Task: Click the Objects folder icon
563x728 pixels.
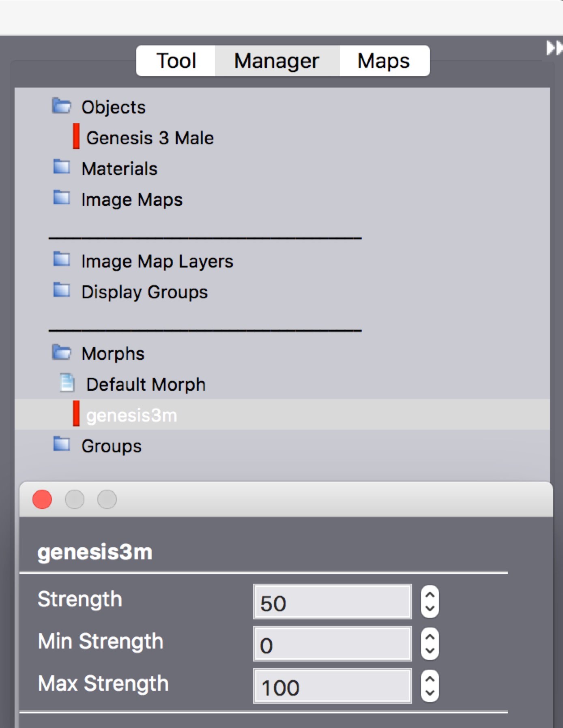Action: pos(62,106)
